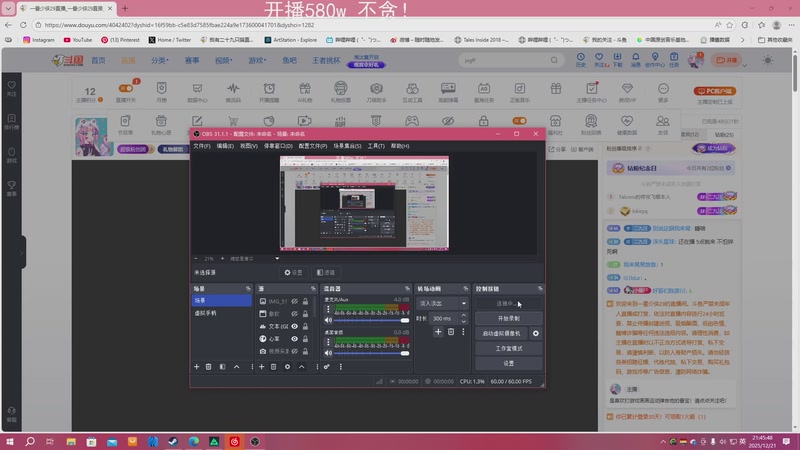Open Windows Start menu
This screenshot has width=800, height=450.
(9, 441)
